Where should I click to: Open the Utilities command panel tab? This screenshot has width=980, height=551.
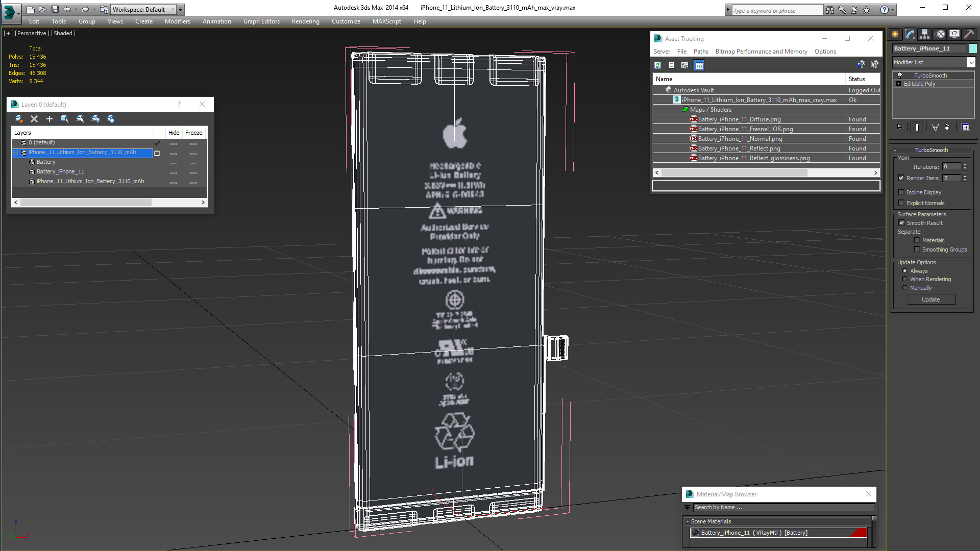coord(969,34)
